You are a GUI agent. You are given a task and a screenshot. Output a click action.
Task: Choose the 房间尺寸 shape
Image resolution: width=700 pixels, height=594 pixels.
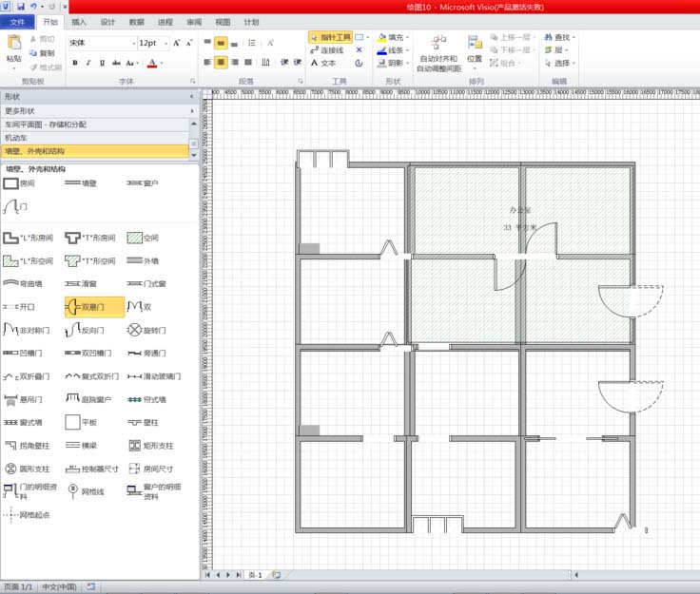click(x=150, y=469)
